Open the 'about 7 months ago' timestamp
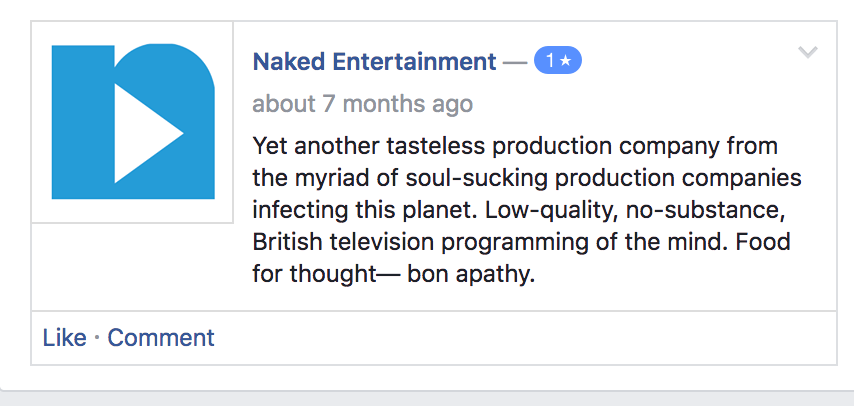This screenshot has height=406, width=854. tap(362, 104)
